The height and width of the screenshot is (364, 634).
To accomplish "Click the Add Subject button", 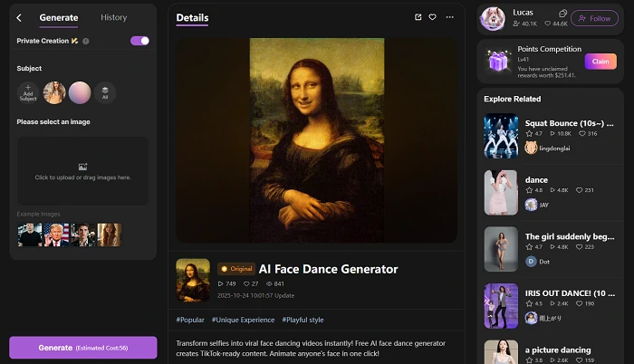I will point(28,92).
